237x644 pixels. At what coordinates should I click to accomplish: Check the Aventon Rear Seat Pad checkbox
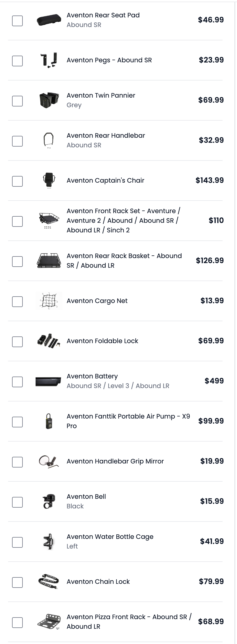pyautogui.click(x=17, y=21)
